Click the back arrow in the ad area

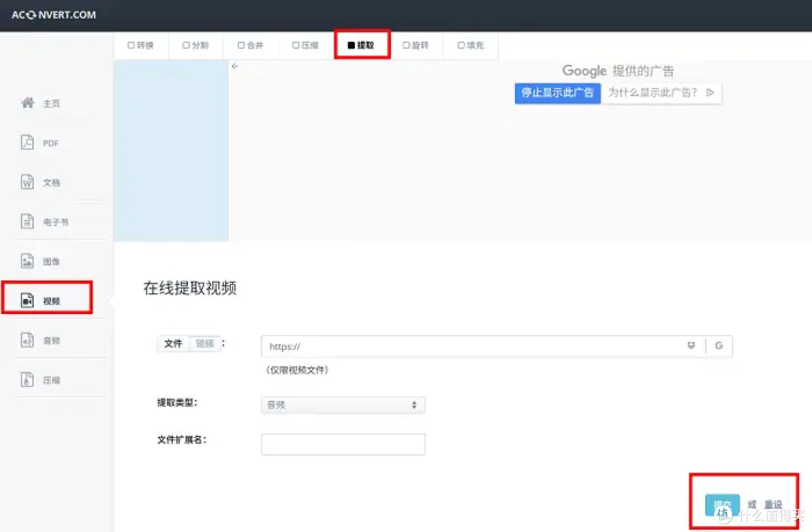point(235,66)
